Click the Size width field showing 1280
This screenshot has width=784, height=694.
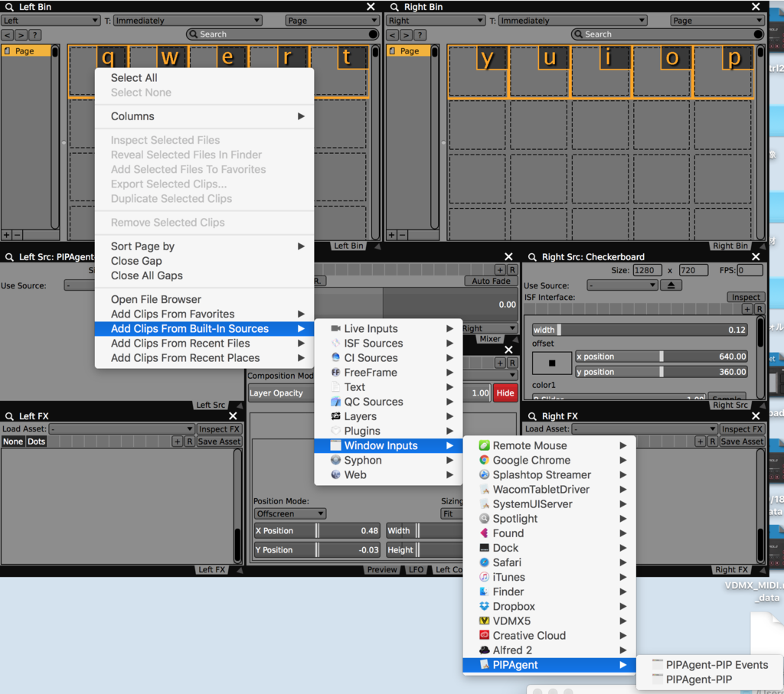point(647,270)
